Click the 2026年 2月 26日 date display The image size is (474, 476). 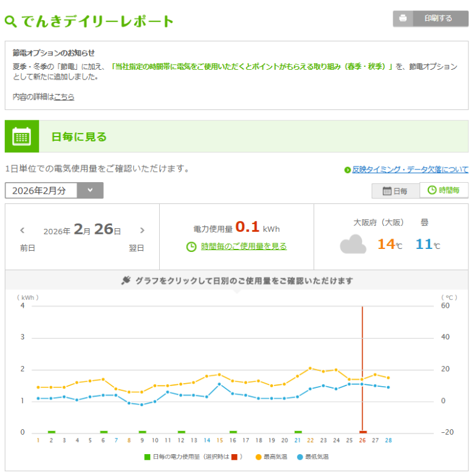click(x=82, y=229)
